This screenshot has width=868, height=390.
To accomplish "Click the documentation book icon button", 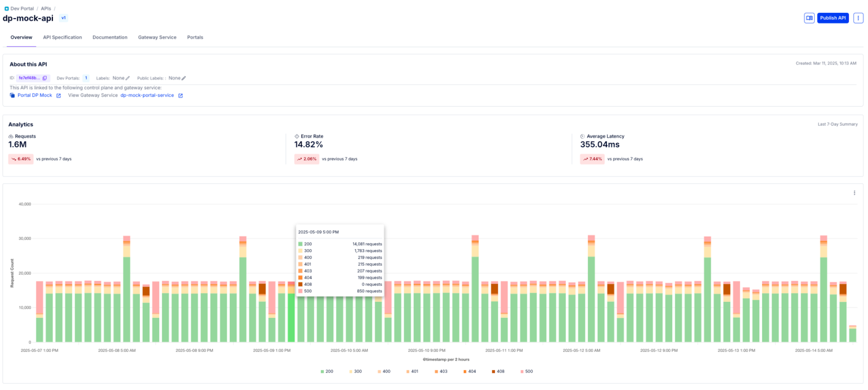I will coord(809,18).
